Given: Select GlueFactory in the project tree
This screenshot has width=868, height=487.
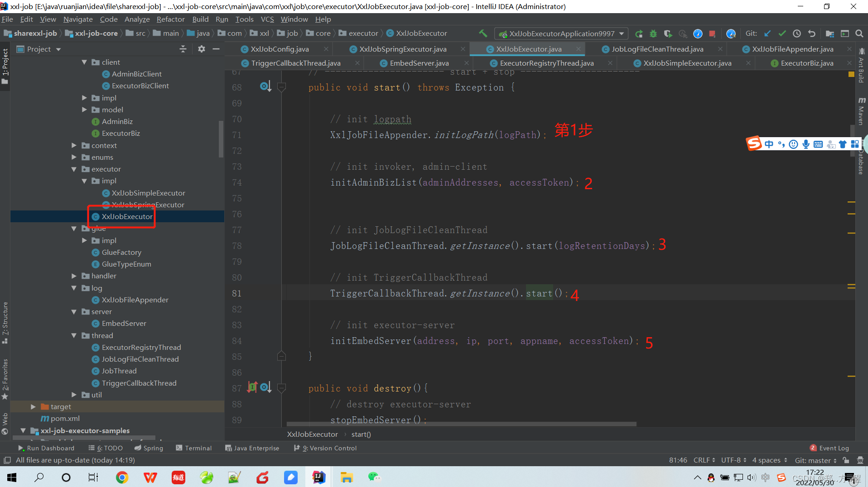Looking at the screenshot, I should point(121,252).
